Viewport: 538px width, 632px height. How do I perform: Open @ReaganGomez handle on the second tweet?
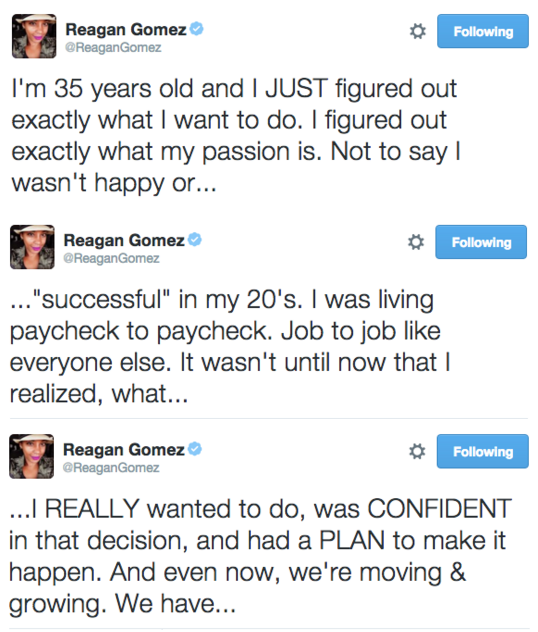pyautogui.click(x=111, y=258)
